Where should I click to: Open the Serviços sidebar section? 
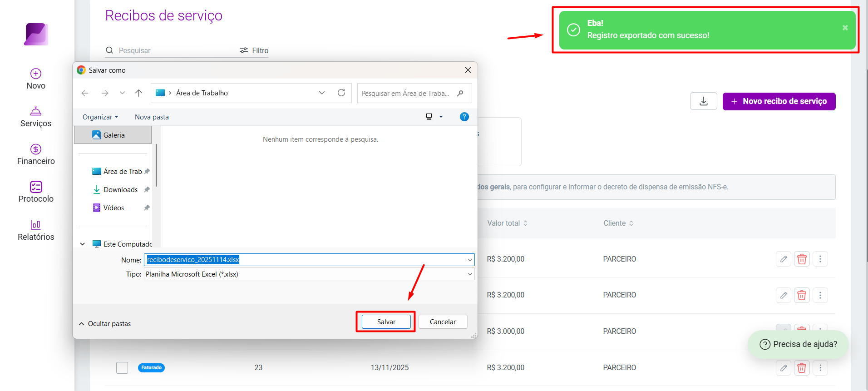point(36,117)
